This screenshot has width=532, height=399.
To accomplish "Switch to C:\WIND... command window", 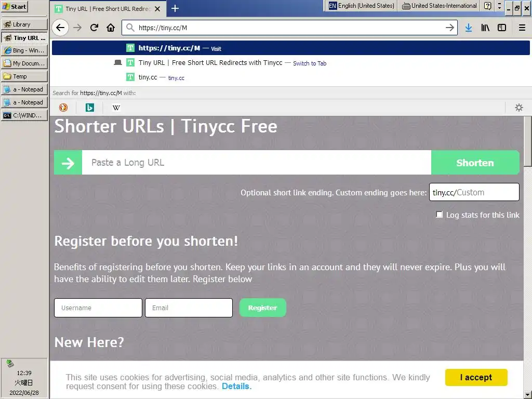I will (24, 115).
